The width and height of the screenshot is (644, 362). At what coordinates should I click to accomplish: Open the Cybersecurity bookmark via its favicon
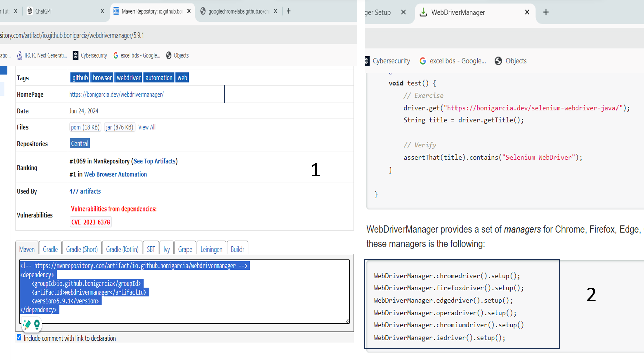75,55
